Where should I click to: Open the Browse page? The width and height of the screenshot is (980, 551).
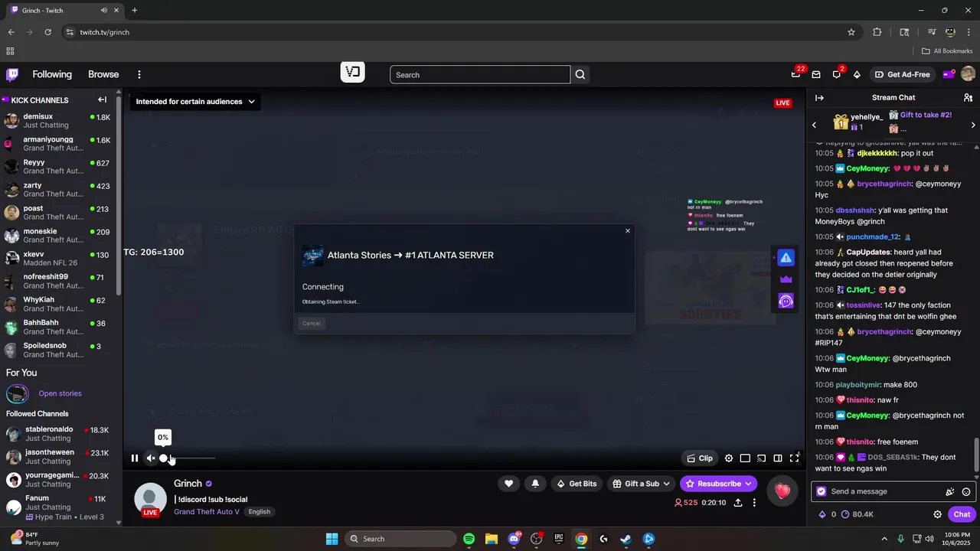click(x=103, y=74)
